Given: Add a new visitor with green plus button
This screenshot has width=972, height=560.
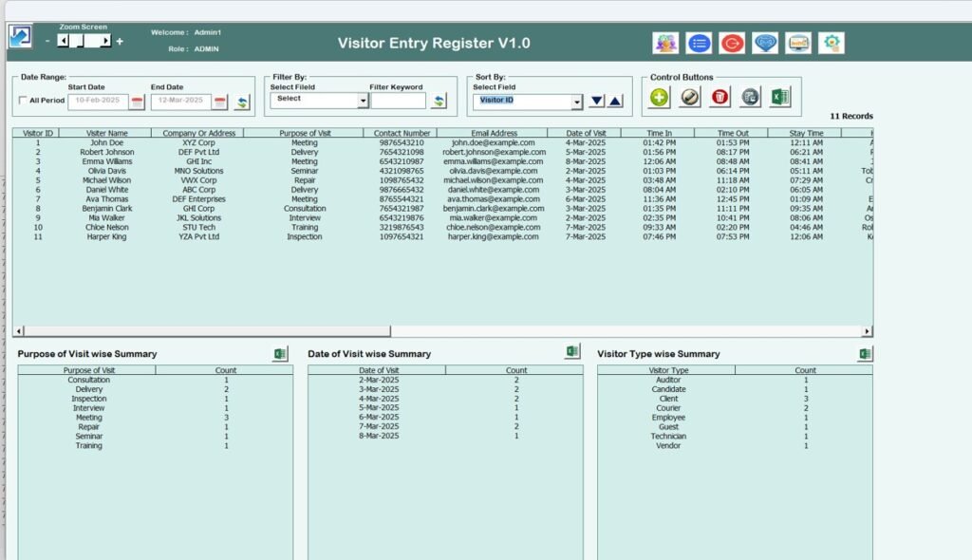Looking at the screenshot, I should click(x=660, y=97).
